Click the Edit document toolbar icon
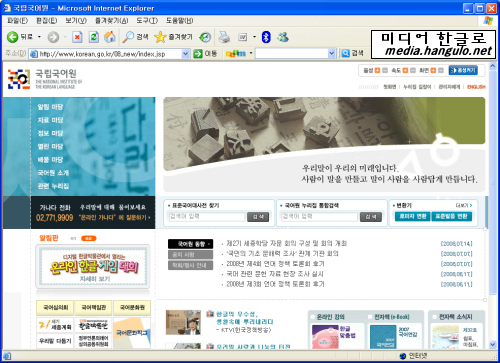The image size is (500, 363). 243,37
